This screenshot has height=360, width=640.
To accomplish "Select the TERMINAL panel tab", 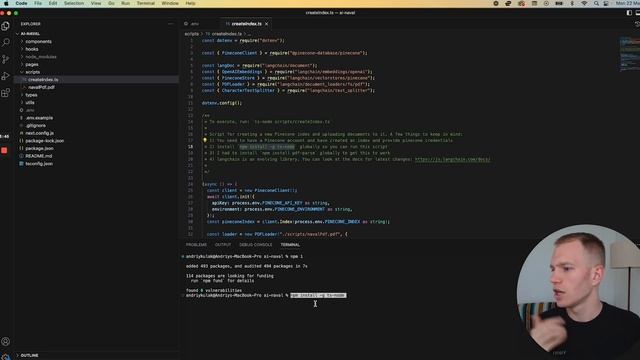I will point(290,245).
